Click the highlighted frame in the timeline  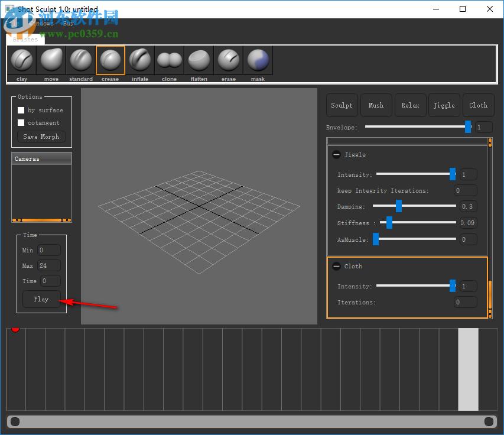468,369
